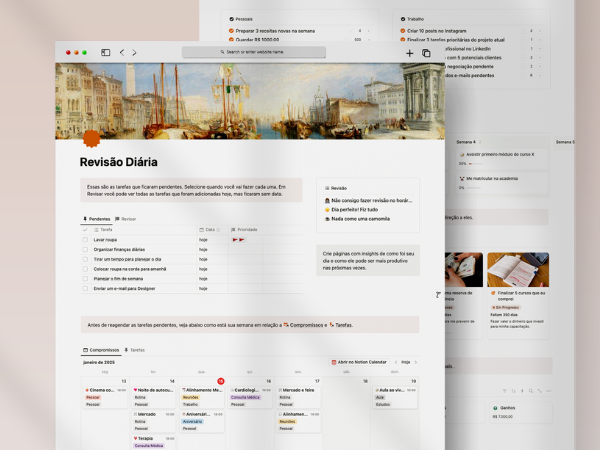The width and height of the screenshot is (600, 450).
Task: Decrease counter on Criar 10 posts row
Action: (x=523, y=31)
